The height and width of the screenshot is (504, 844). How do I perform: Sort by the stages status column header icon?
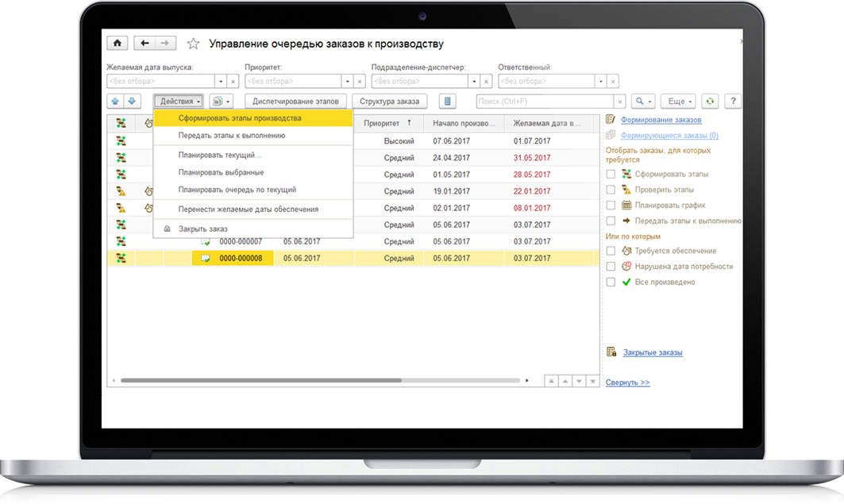pyautogui.click(x=121, y=123)
